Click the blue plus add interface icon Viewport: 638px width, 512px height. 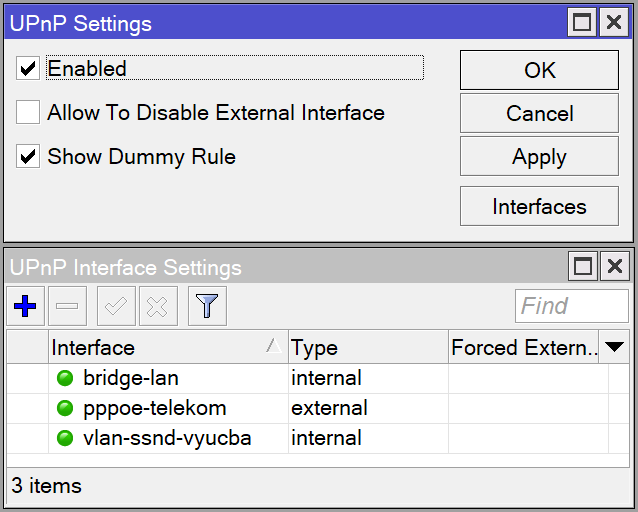point(26,306)
